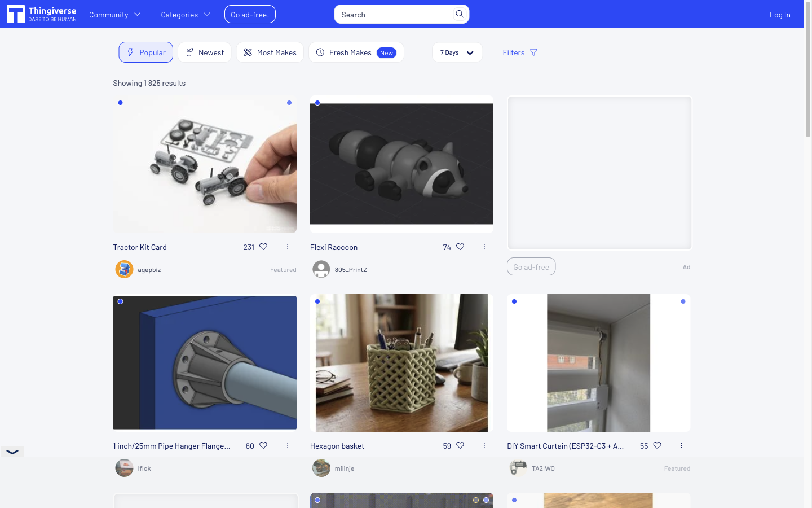Open milinje user avatar
Viewport: 812px width, 508px height.
pyautogui.click(x=321, y=468)
